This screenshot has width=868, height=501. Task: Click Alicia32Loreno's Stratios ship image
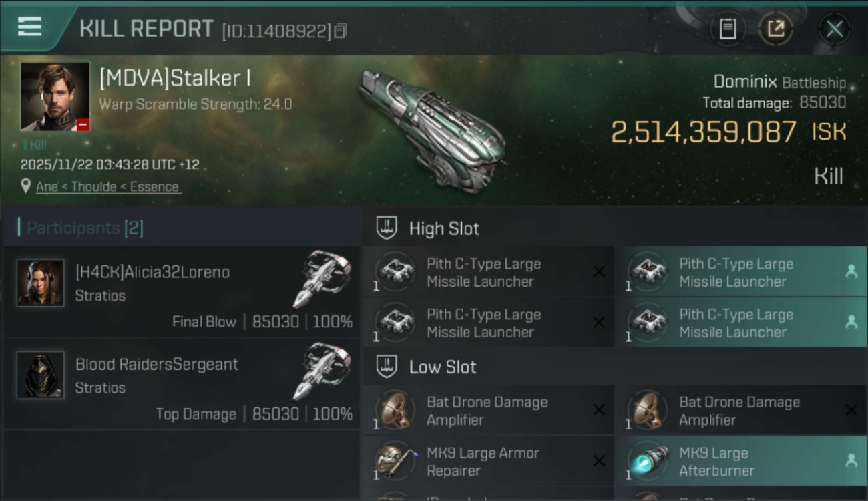click(x=323, y=279)
